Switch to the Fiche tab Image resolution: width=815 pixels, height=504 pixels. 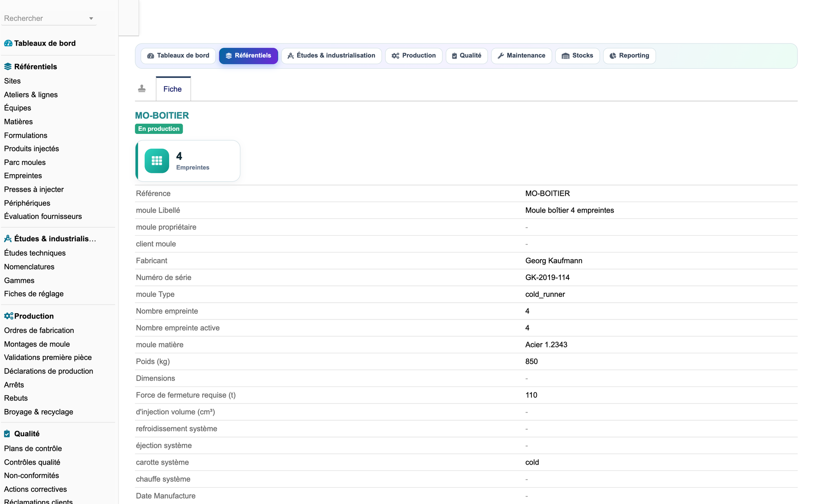point(173,89)
